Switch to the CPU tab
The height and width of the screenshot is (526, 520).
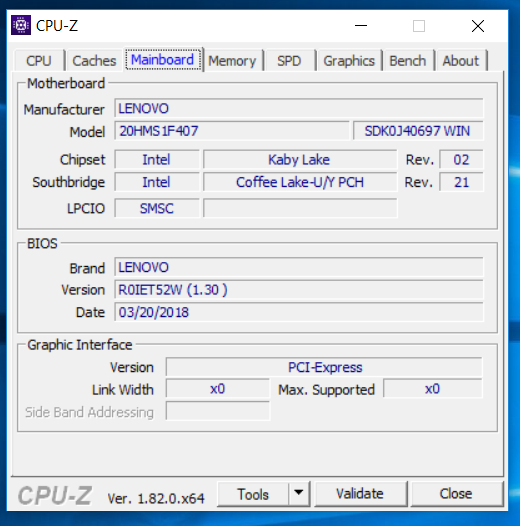click(x=39, y=61)
